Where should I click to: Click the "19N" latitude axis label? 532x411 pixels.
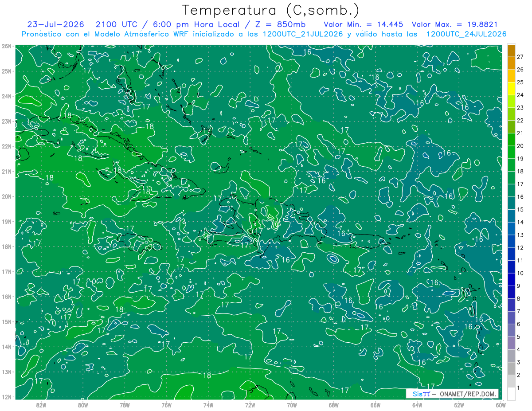point(6,221)
